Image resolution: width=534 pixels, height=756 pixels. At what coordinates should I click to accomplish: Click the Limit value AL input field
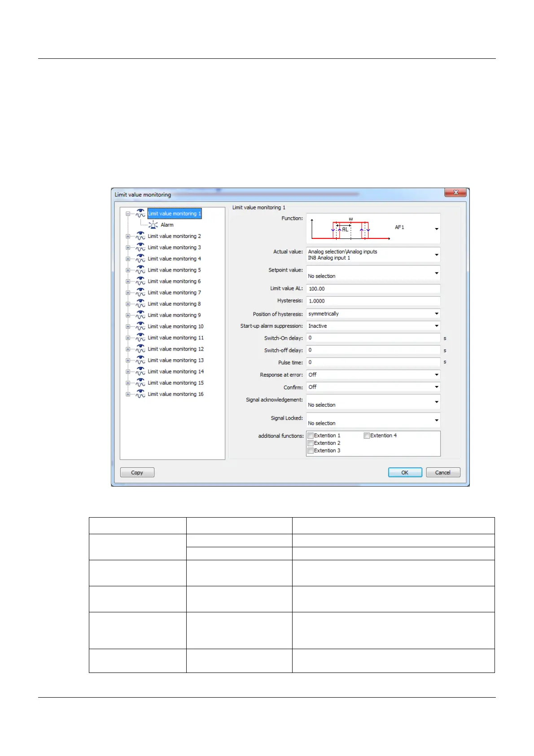click(373, 289)
